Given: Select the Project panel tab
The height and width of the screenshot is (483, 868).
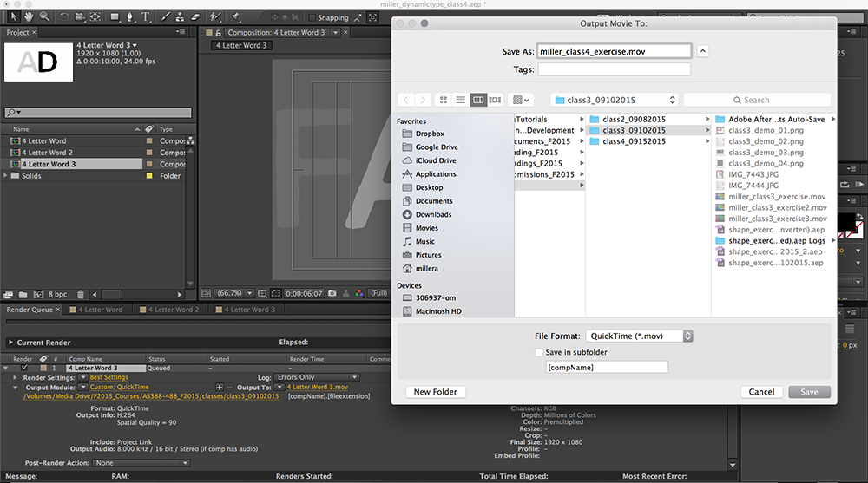Looking at the screenshot, I should click(x=17, y=33).
